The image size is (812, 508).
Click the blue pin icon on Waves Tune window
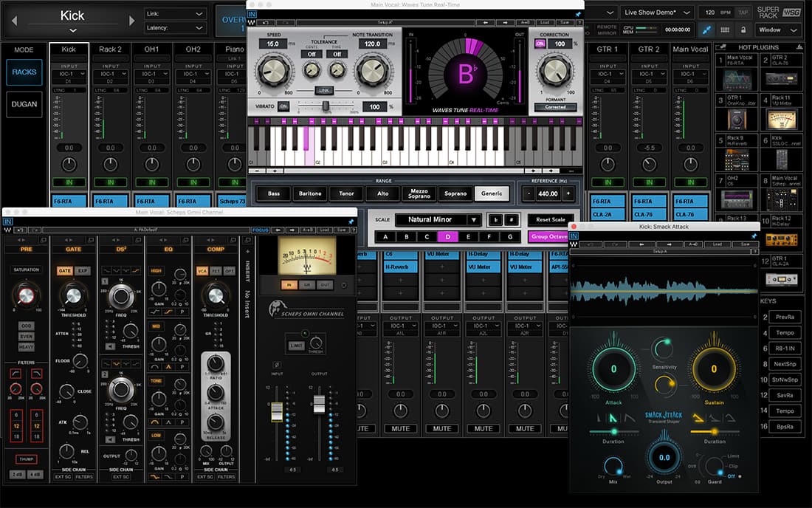pos(578,16)
